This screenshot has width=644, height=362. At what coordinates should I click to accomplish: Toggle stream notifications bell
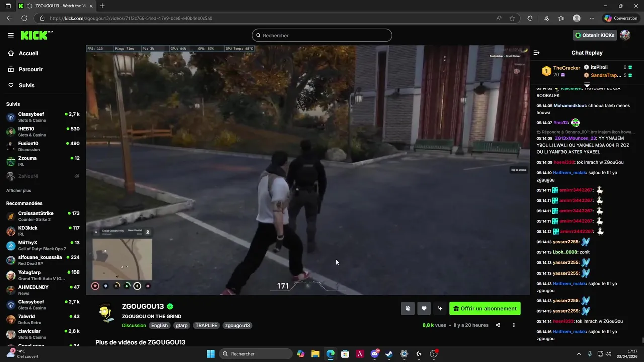(x=408, y=309)
